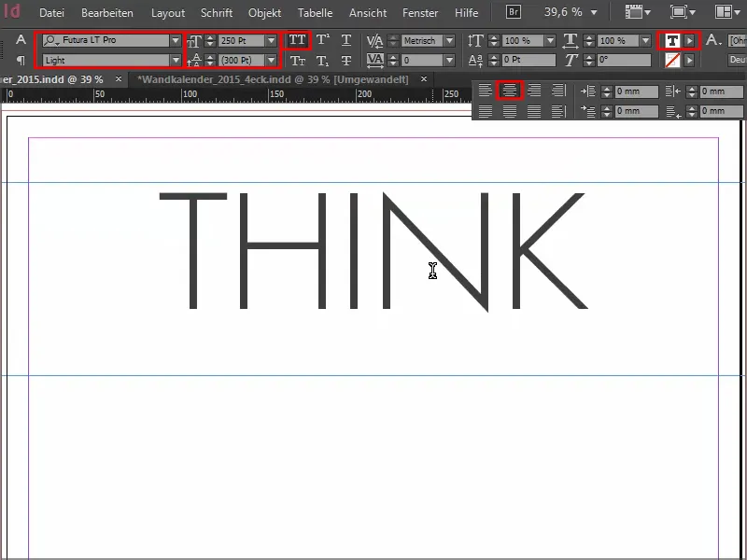This screenshot has width=747, height=560.
Task: Click the font size stepper arrows
Action: [x=210, y=41]
